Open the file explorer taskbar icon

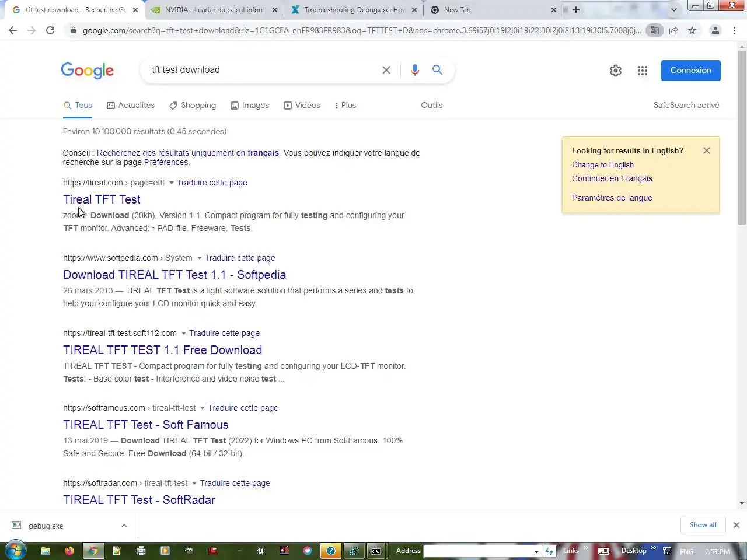(46, 551)
